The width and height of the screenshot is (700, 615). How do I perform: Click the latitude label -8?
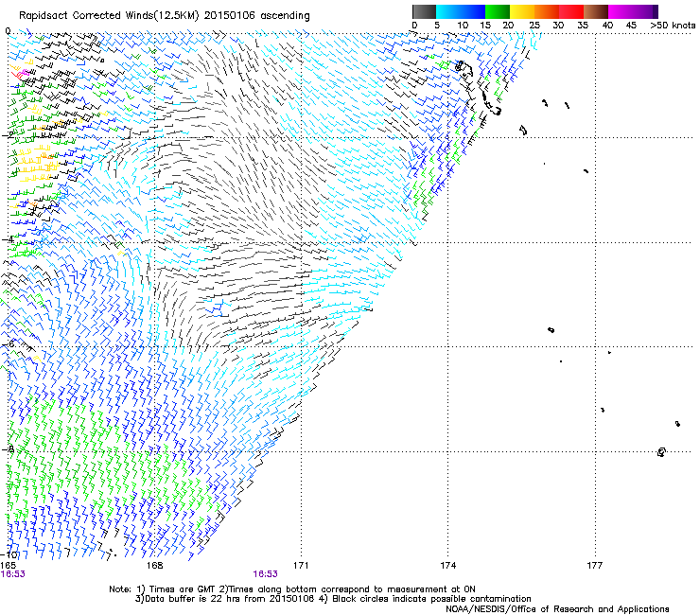(9, 448)
